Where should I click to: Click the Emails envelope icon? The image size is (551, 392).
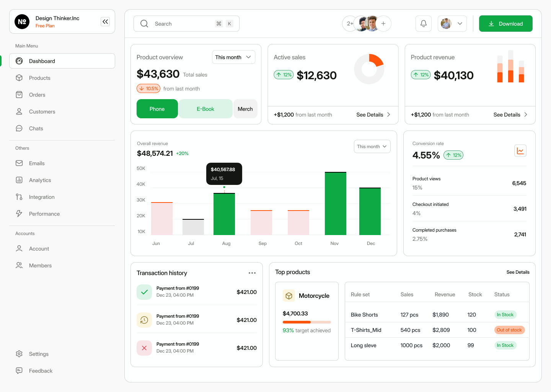(19, 163)
